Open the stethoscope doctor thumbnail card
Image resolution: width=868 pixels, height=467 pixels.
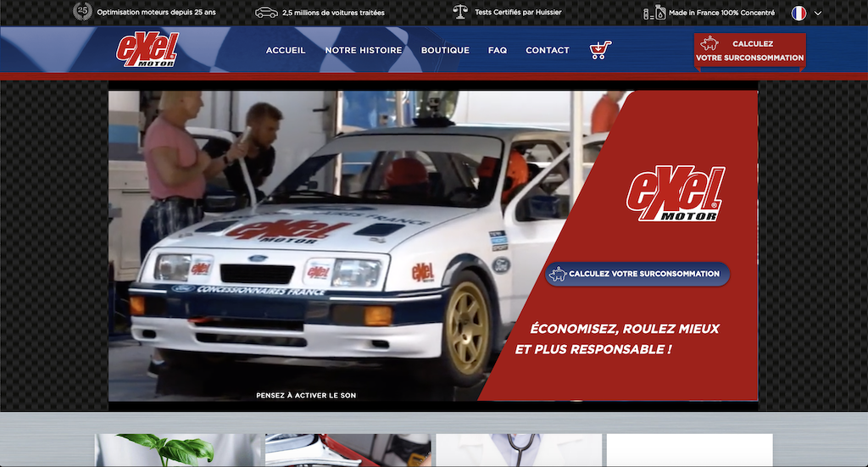[519, 450]
